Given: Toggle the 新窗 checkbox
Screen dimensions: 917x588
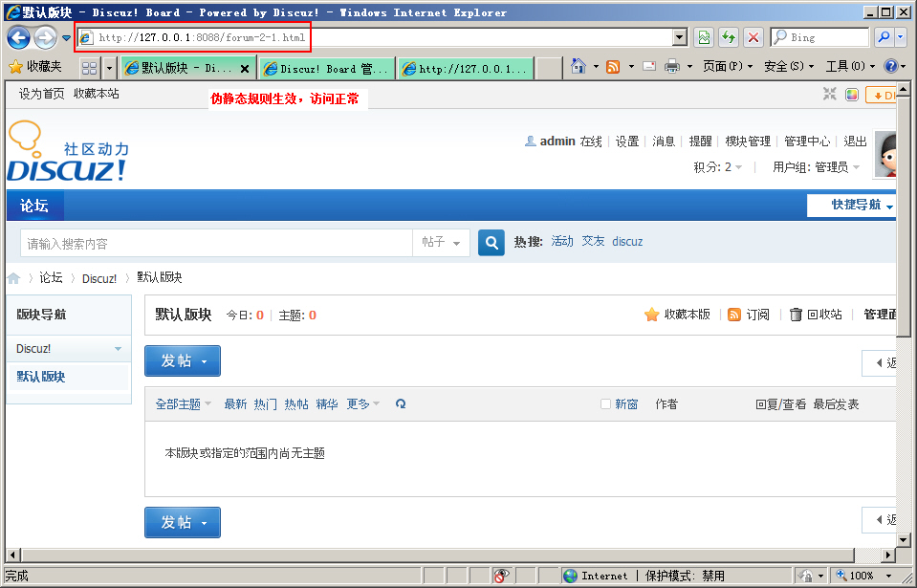Looking at the screenshot, I should (x=605, y=404).
